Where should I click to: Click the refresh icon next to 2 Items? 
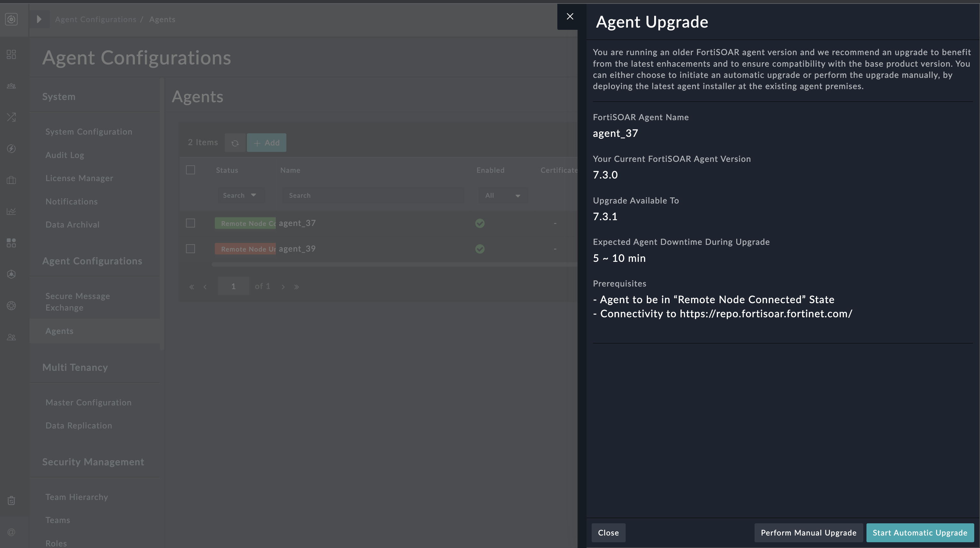(x=235, y=143)
